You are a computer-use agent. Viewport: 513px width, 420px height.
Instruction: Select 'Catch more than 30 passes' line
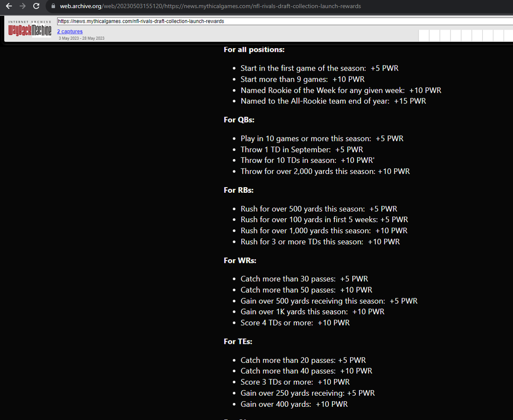(304, 279)
